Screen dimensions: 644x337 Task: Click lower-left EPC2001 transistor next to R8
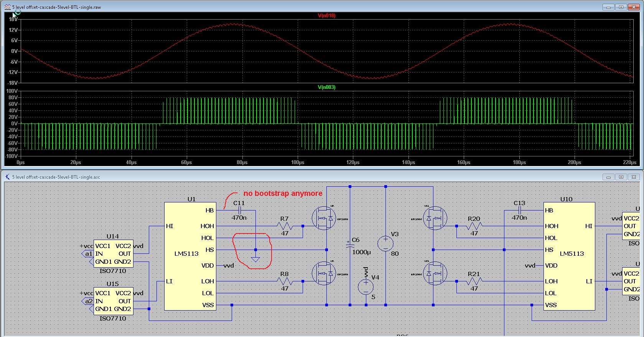tap(324, 273)
